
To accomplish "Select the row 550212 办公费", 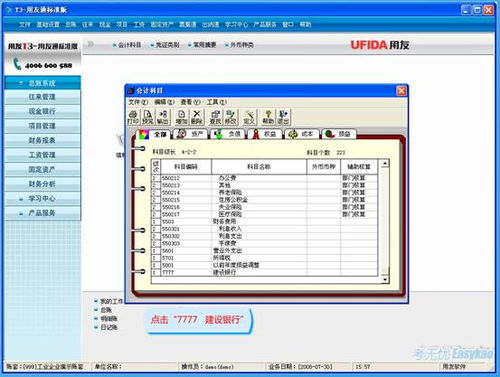I will [x=265, y=178].
